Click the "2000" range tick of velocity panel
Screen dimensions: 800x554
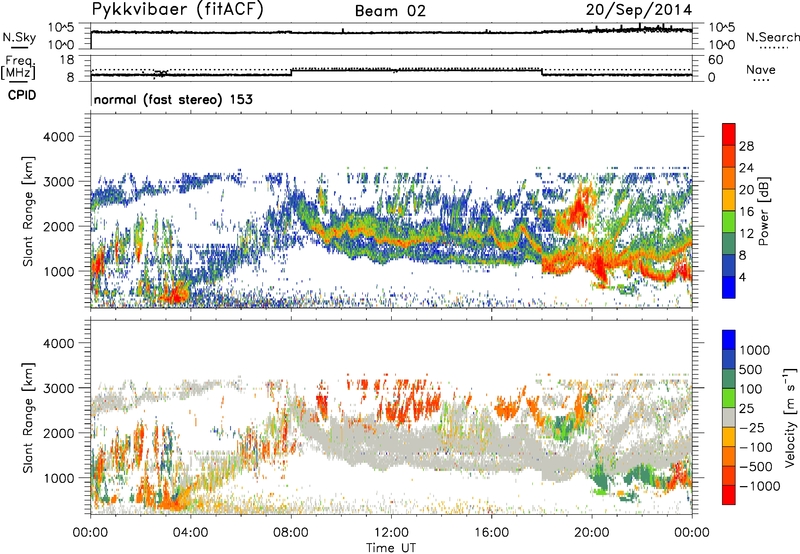(x=58, y=433)
